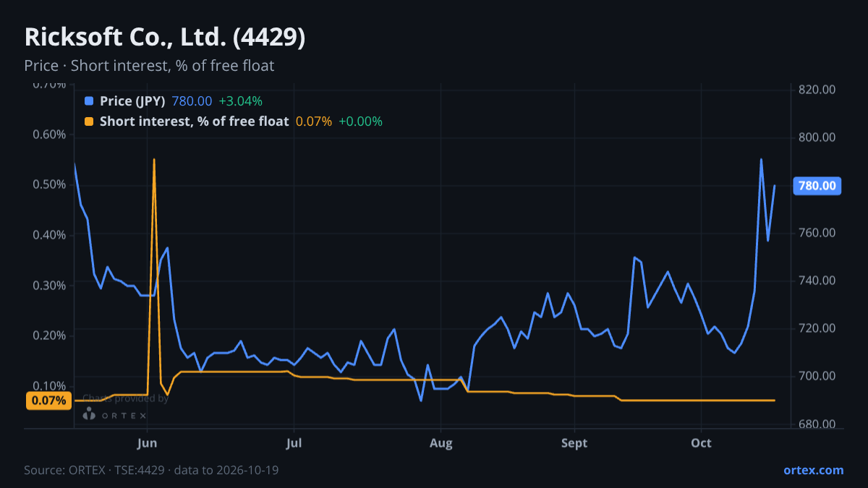The height and width of the screenshot is (488, 868).
Task: Click the Jun x-axis label
Action: coord(147,442)
